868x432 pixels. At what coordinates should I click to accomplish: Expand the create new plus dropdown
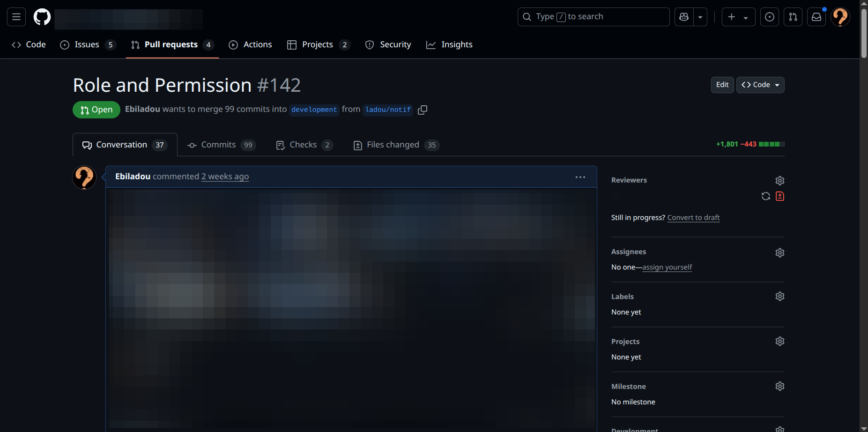738,17
